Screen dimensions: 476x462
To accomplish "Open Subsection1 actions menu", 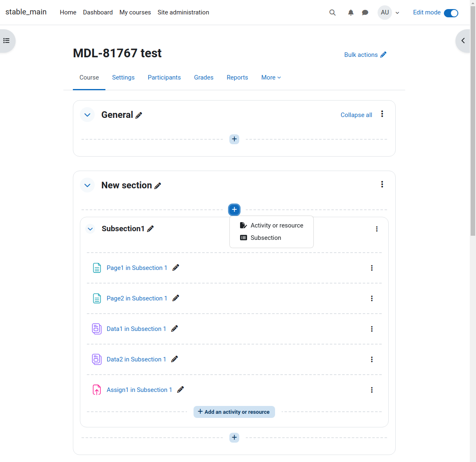I will point(377,229).
